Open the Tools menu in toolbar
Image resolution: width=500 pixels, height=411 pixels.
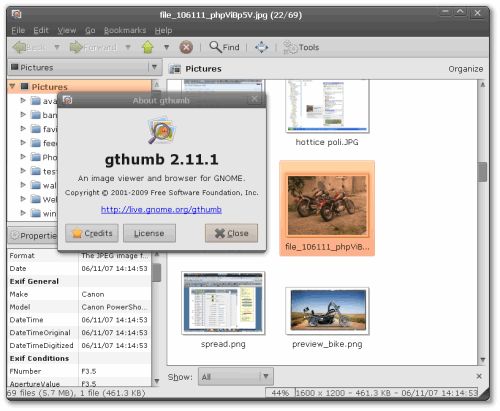pyautogui.click(x=301, y=47)
